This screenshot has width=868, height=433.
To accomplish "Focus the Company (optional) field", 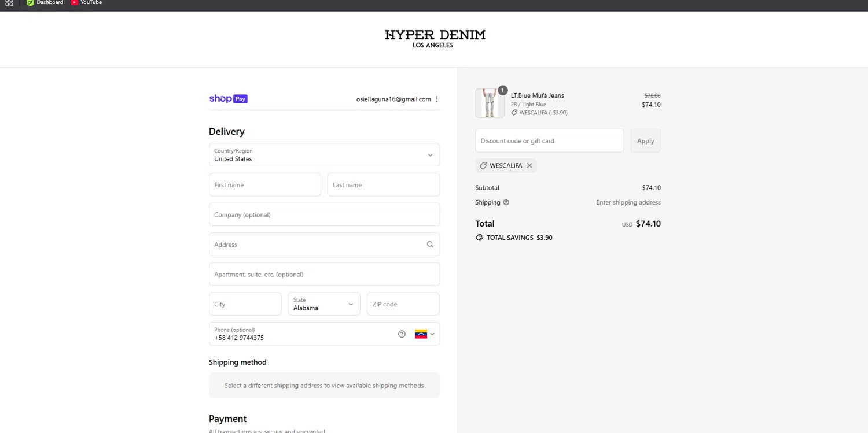I will (x=324, y=214).
